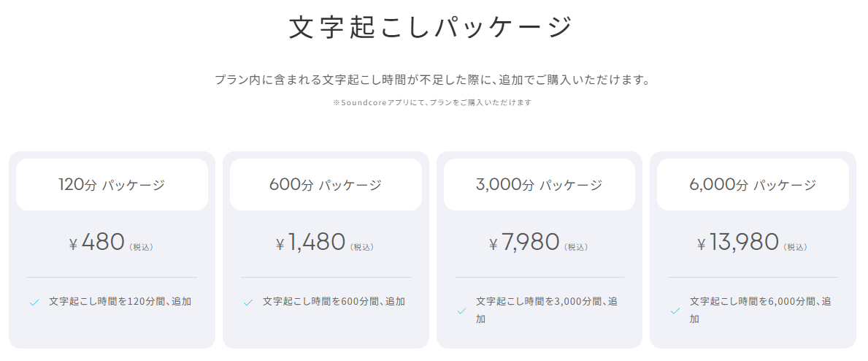
Task: Select the 600分 パッケージ header
Action: click(326, 185)
